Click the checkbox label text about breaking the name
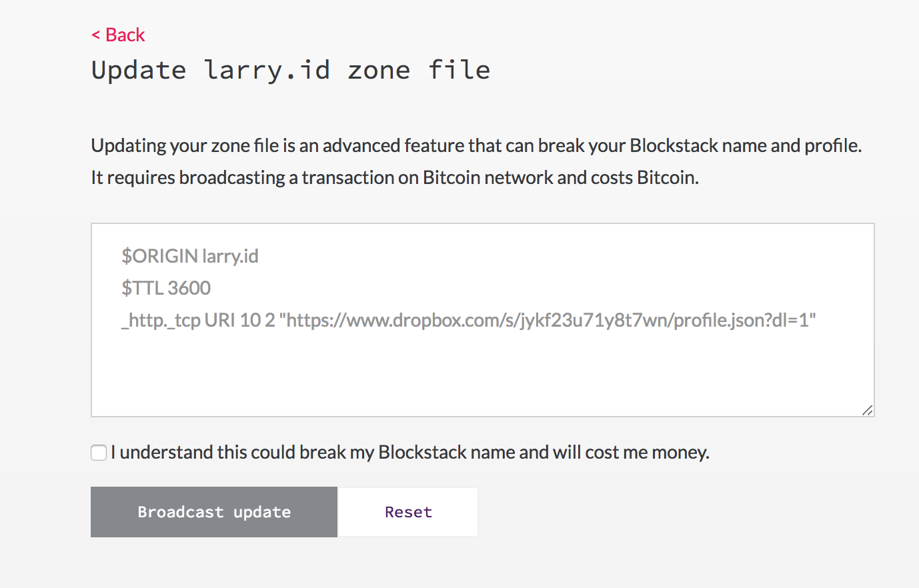 click(408, 452)
